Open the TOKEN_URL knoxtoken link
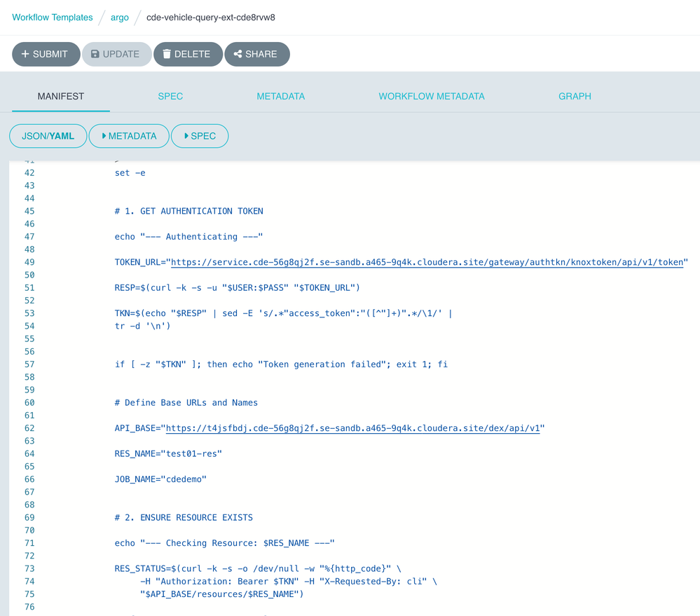The height and width of the screenshot is (616, 700). (427, 263)
